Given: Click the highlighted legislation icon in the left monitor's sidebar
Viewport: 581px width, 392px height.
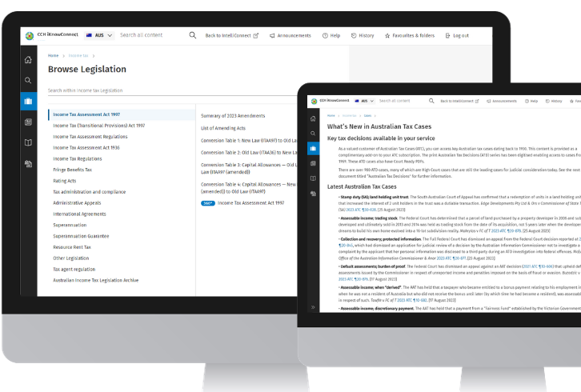Looking at the screenshot, I should tap(28, 102).
